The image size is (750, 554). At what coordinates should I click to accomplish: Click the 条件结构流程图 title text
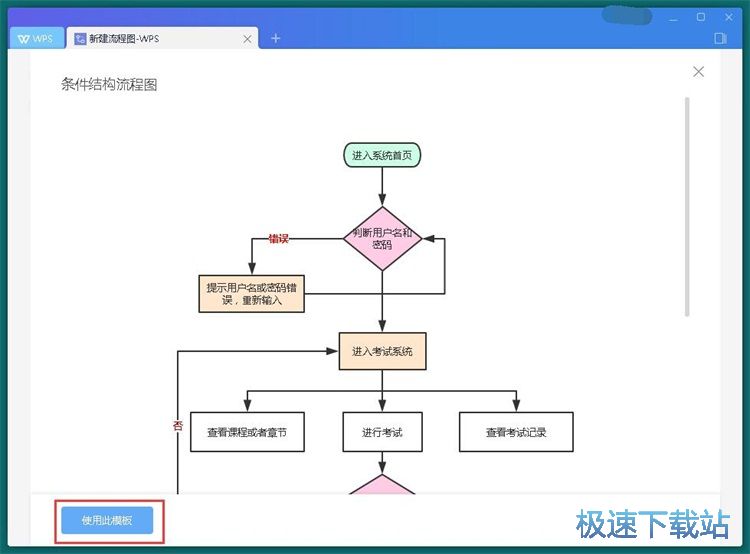tap(109, 85)
